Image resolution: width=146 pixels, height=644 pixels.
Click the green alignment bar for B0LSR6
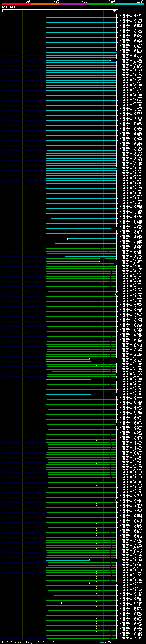tap(82, 638)
